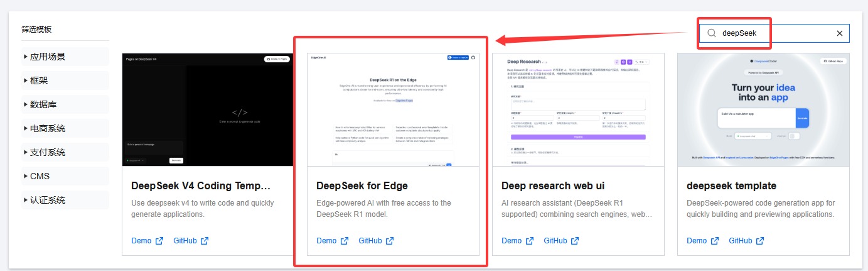The width and height of the screenshot is (868, 271).
Task: Click external-link icon beside deepseek template GitHub
Action: 760,241
